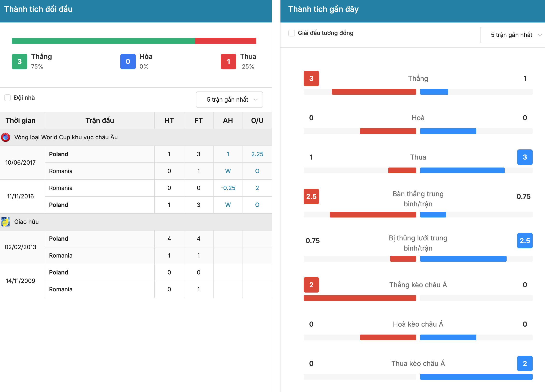
Task: Click the 2.25 over/under value
Action: tap(257, 154)
